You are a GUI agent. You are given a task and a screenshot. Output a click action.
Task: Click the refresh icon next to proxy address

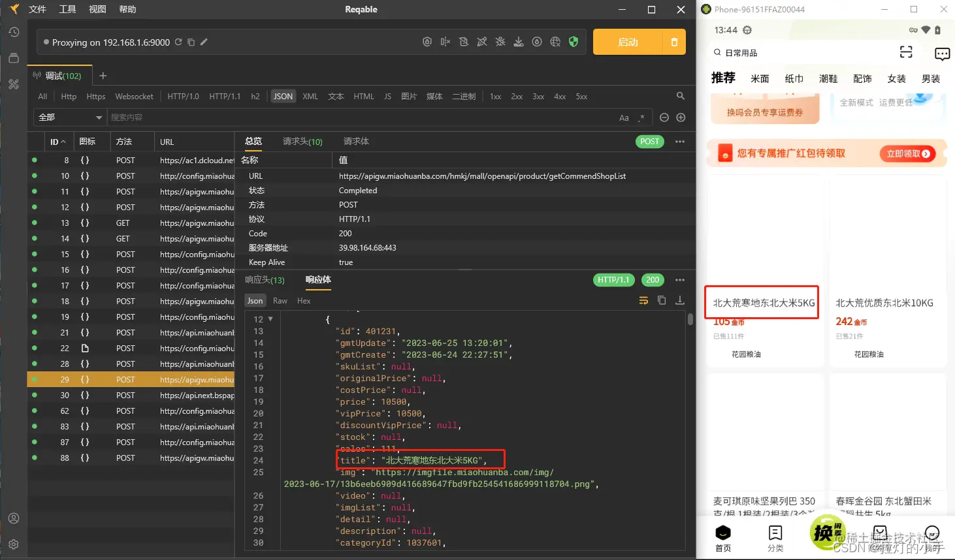coord(178,42)
